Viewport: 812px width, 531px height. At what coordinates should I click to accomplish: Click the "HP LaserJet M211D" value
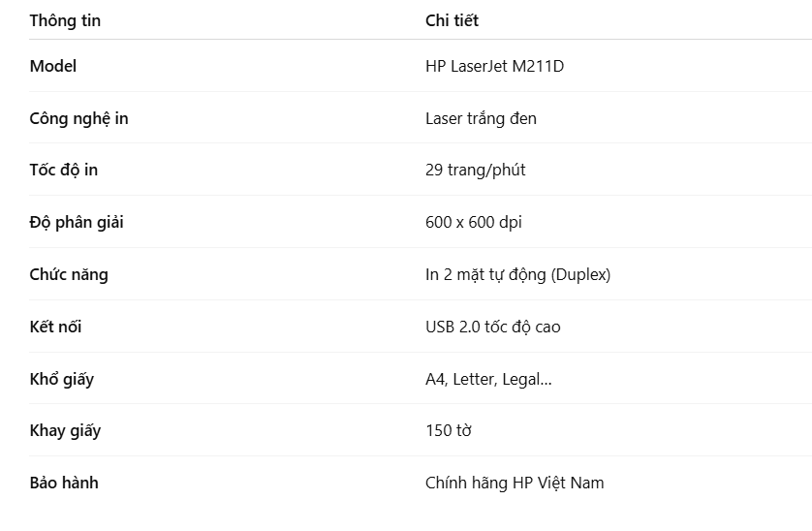494,66
